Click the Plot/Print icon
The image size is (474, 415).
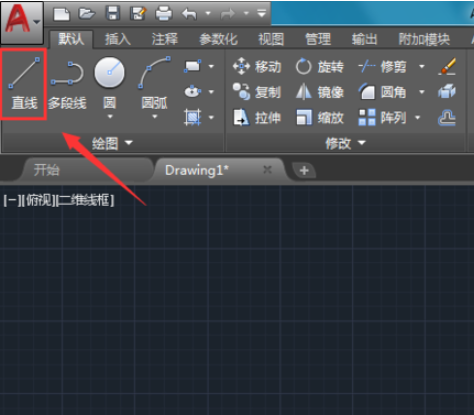(x=163, y=14)
